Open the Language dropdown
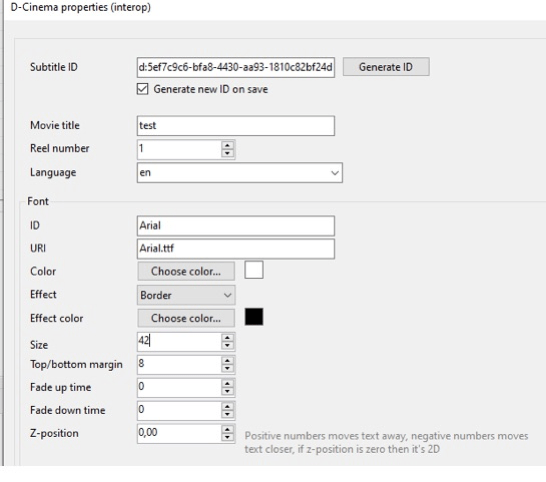Image resolution: width=546 pixels, height=482 pixels. (240, 172)
